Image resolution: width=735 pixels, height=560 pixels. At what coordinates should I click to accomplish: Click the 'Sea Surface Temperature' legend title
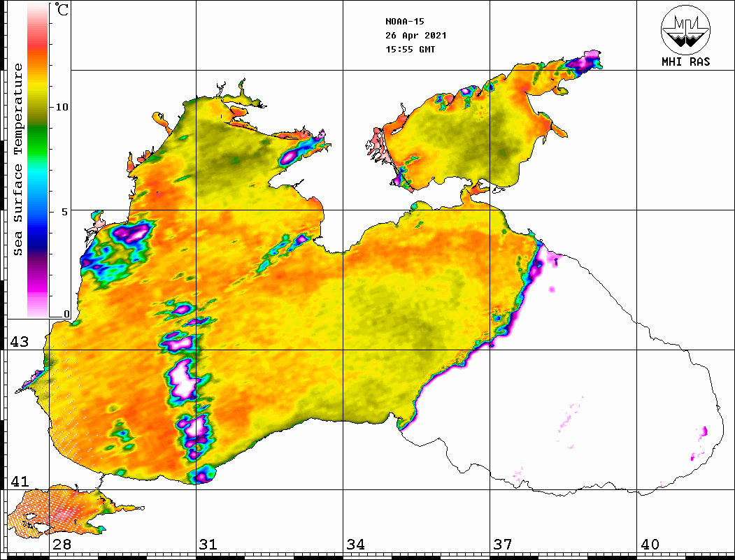18,159
